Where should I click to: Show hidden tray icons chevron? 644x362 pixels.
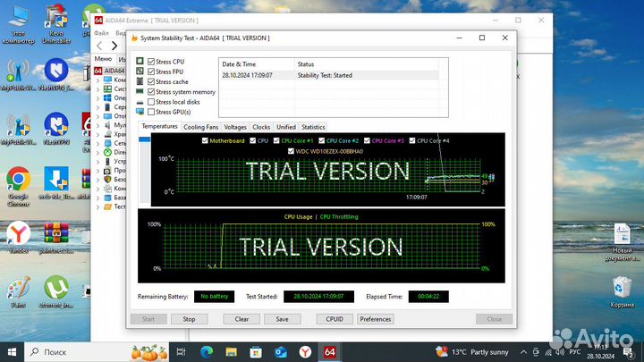[523, 352]
